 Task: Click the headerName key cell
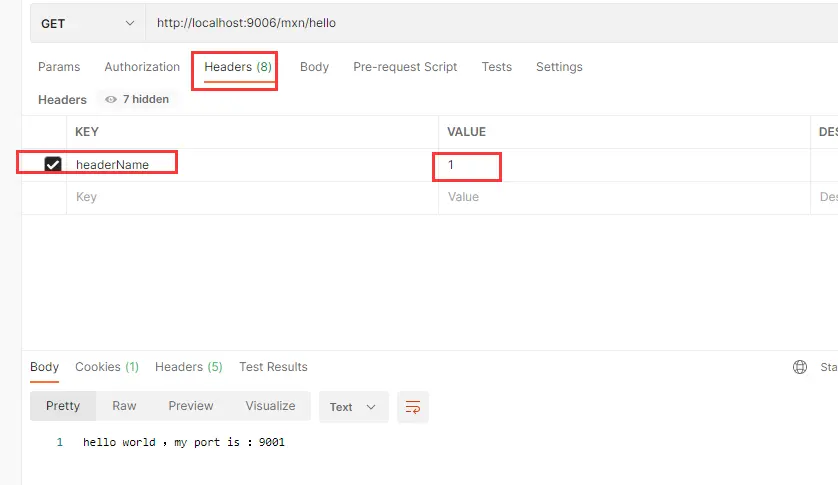pos(252,165)
